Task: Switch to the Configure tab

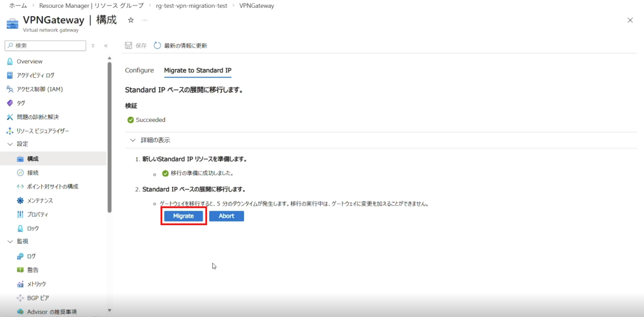Action: pyautogui.click(x=139, y=71)
